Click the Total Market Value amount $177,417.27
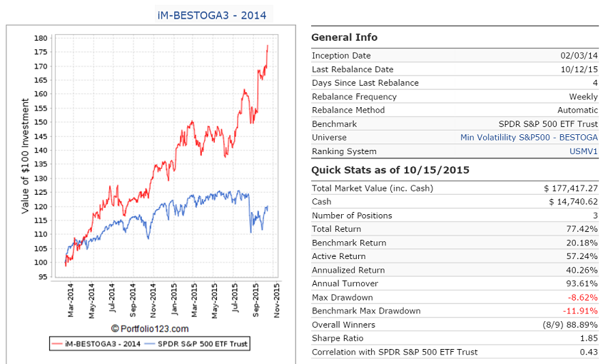Screen dimensions: 608x364 click(x=571, y=188)
